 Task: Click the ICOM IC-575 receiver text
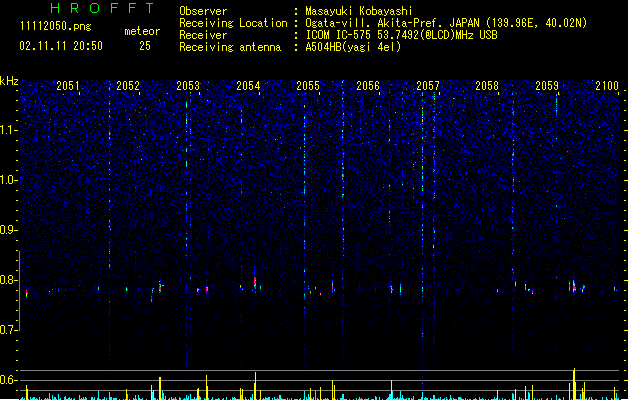pos(401,35)
